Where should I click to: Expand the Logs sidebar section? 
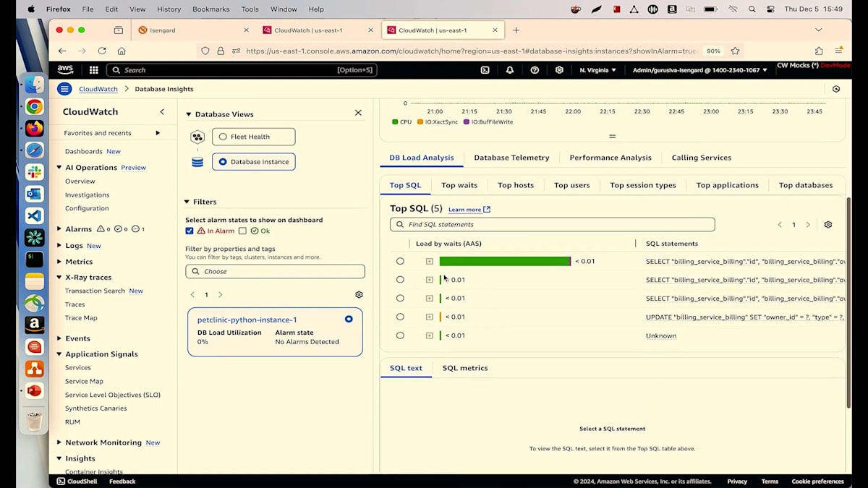59,246
